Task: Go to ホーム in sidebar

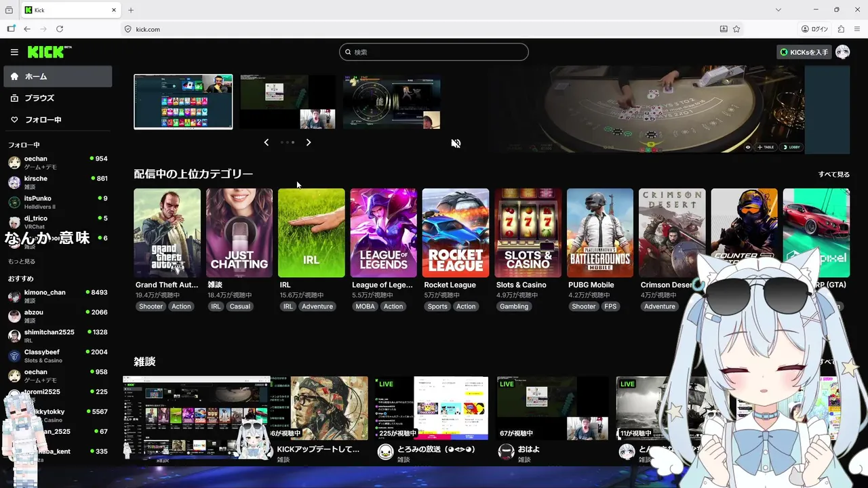Action: tap(58, 77)
